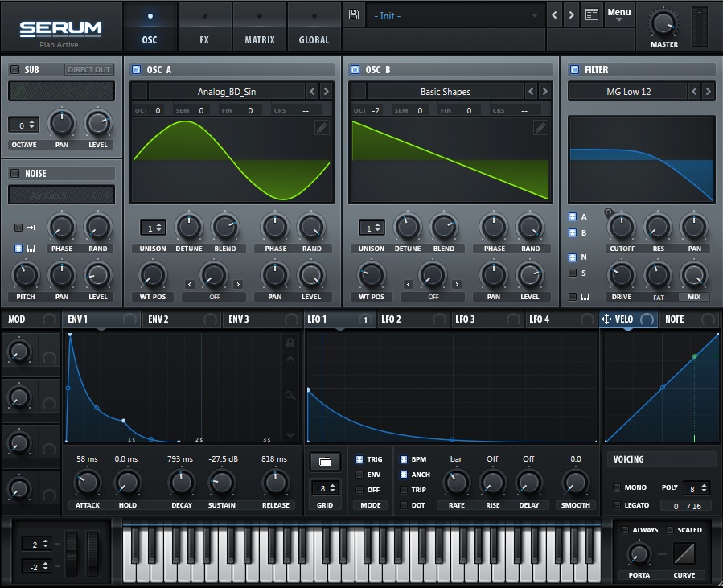
Task: Open MG Low 12 filter type menu
Action: pyautogui.click(x=628, y=92)
